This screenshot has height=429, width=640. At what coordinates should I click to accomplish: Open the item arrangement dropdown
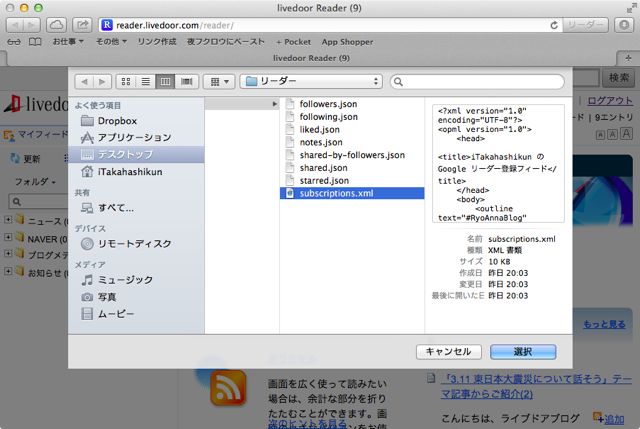pos(219,82)
